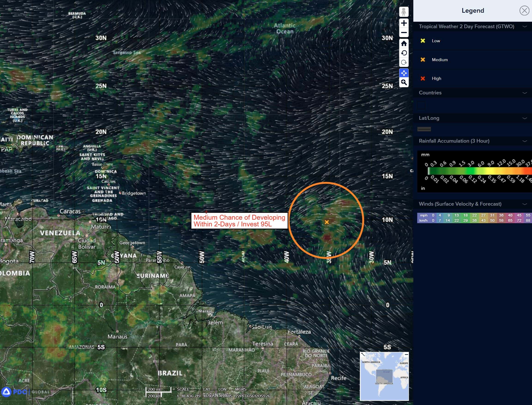
Task: Collapse Tropical Weather 2 Day Forecast section
Action: pos(524,27)
